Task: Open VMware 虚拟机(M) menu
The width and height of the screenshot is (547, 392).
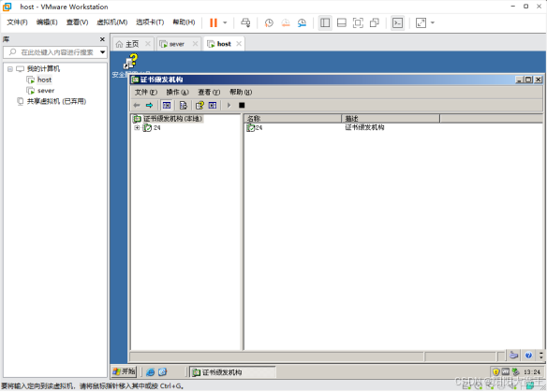Action: pos(112,22)
